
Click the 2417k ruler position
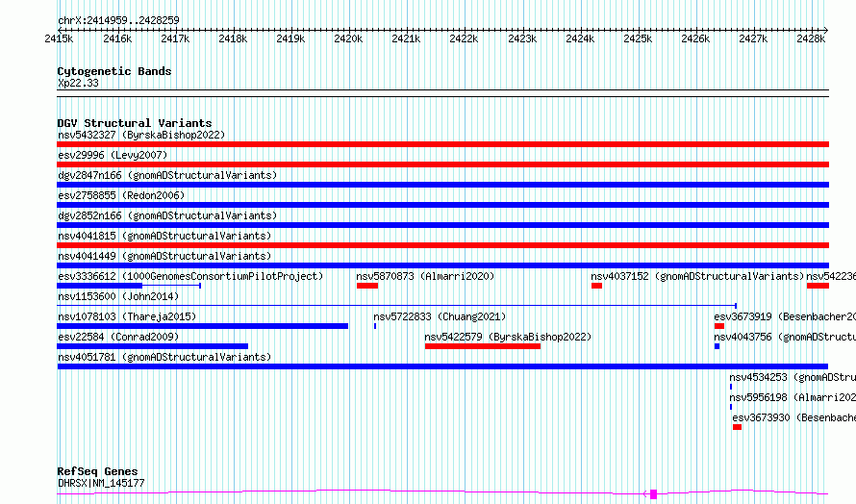click(x=175, y=38)
